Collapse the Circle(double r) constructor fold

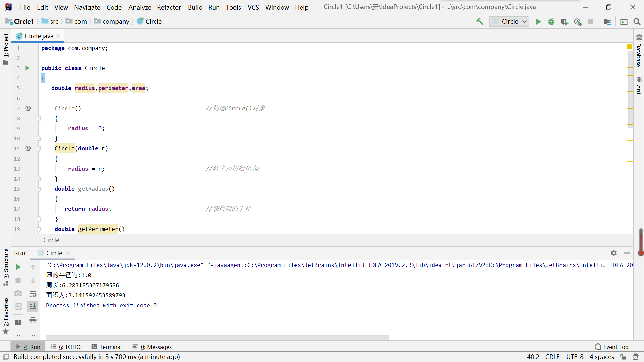click(x=39, y=149)
